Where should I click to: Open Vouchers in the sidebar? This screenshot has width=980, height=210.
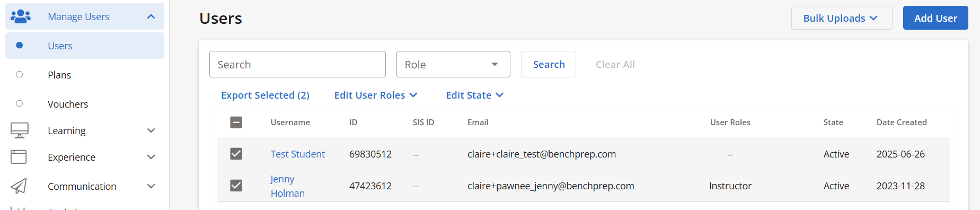point(68,104)
